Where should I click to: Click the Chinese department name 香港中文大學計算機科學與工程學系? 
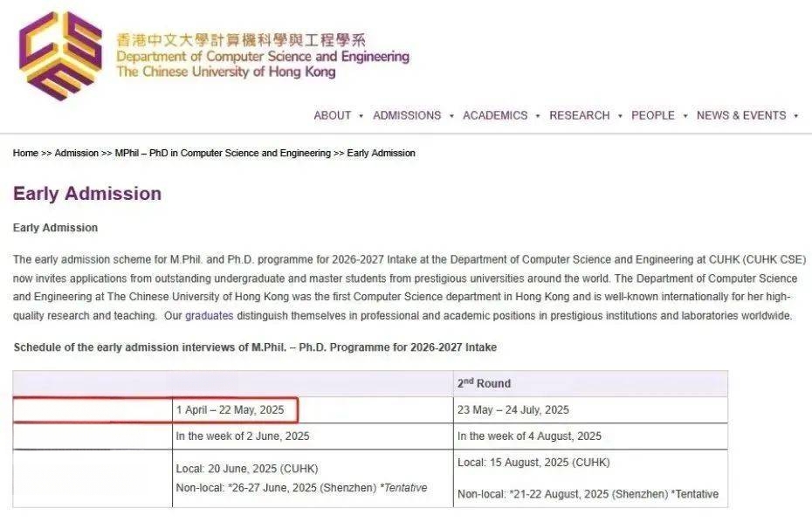241,40
